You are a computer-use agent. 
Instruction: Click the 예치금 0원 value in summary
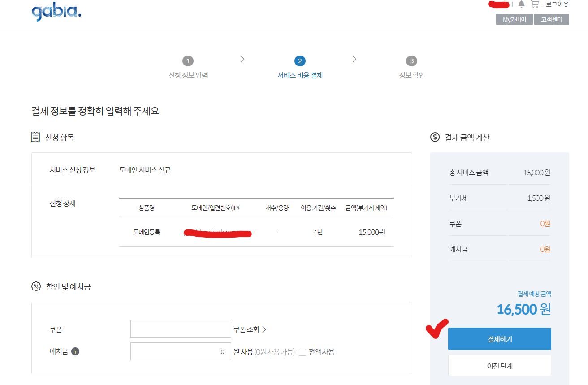point(545,249)
